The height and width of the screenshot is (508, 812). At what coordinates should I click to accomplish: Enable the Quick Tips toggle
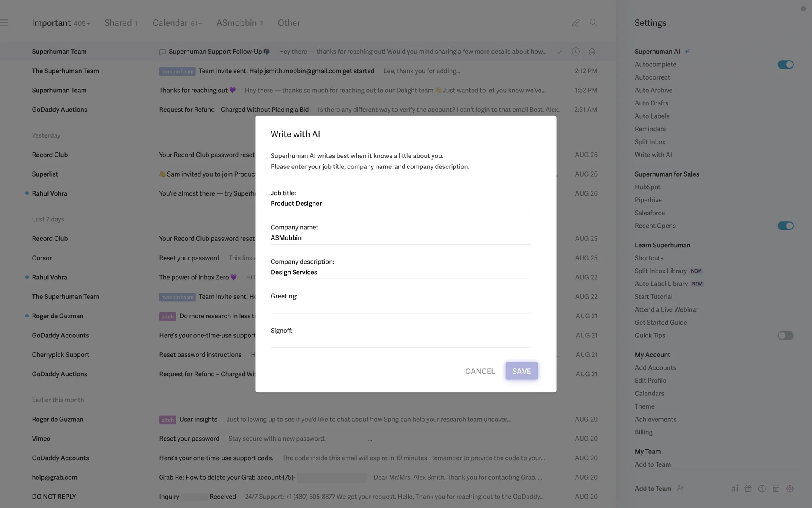785,335
